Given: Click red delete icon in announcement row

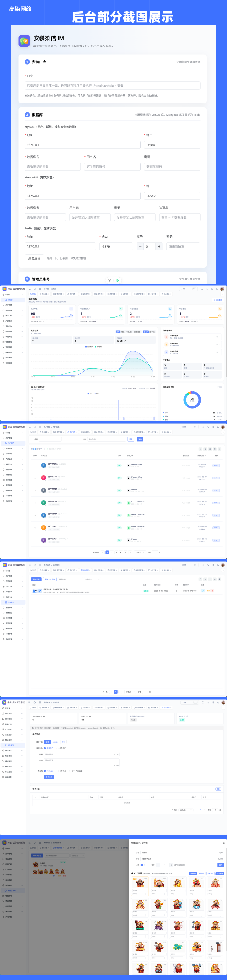Looking at the screenshot, I should click(212, 591).
